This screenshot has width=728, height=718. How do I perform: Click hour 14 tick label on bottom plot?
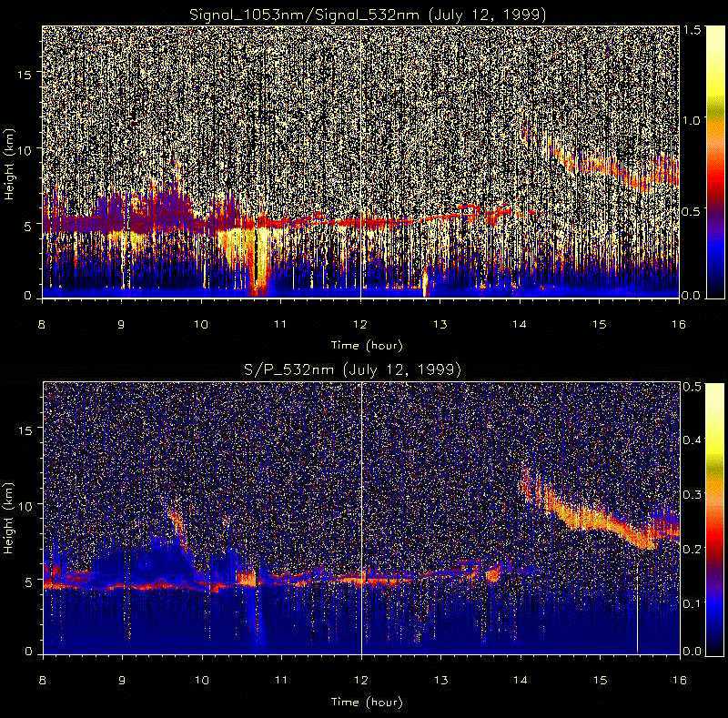520,682
